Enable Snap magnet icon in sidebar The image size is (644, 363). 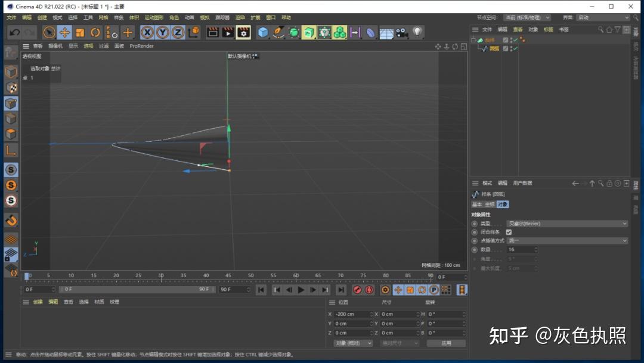(11, 221)
